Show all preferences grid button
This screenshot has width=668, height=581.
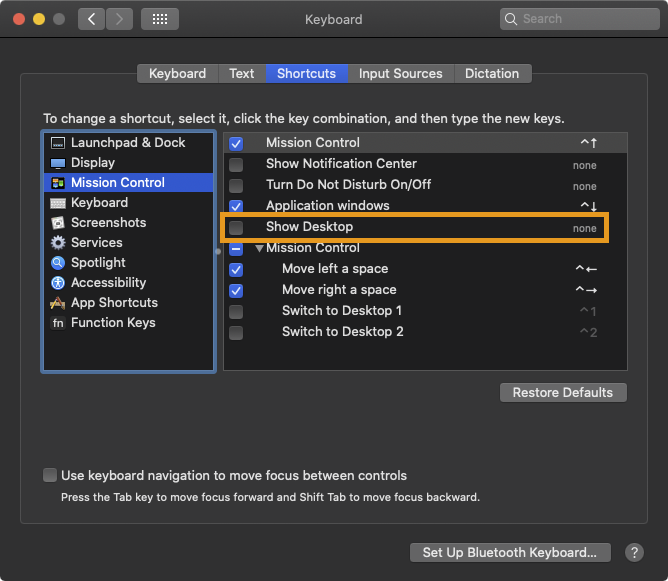click(160, 19)
